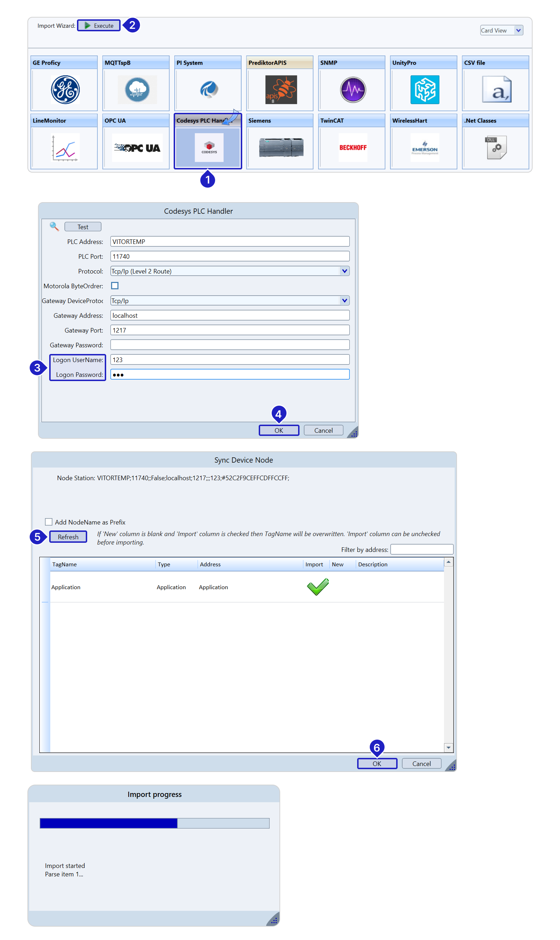Screen dimensions: 560x940
Task: Select the PredictorAPIS bee icon
Action: 281,89
